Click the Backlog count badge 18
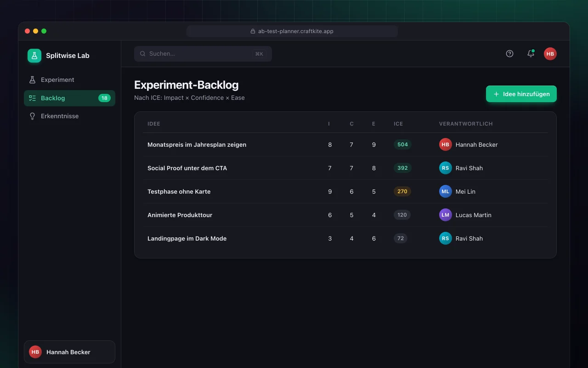 [x=104, y=98]
